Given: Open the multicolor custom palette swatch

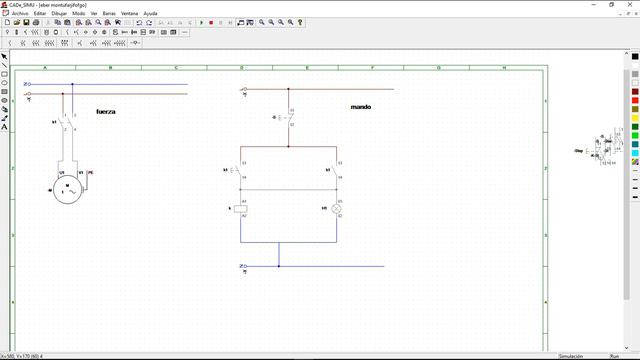Looking at the screenshot, I should (x=635, y=162).
